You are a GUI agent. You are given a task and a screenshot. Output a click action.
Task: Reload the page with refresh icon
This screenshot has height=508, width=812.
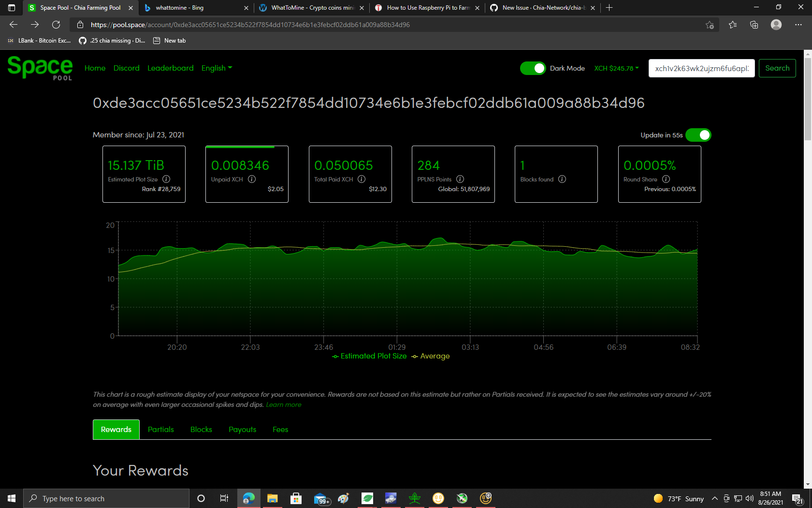click(56, 25)
